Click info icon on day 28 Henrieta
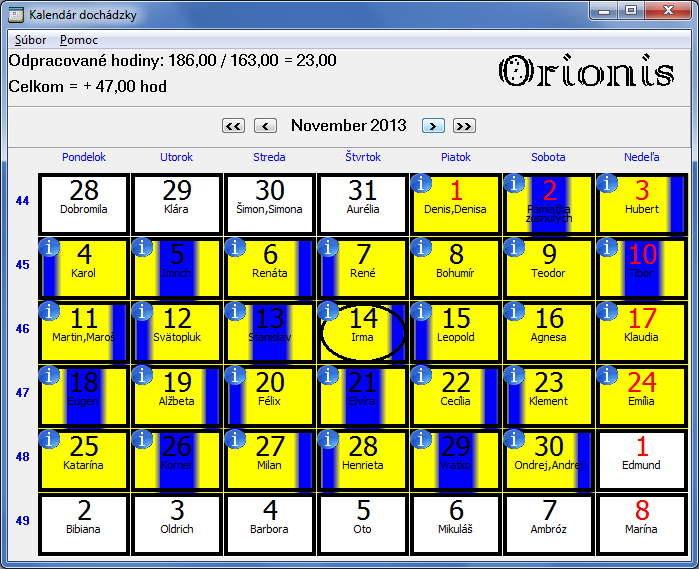Viewport: 699px width, 569px height. tap(328, 439)
